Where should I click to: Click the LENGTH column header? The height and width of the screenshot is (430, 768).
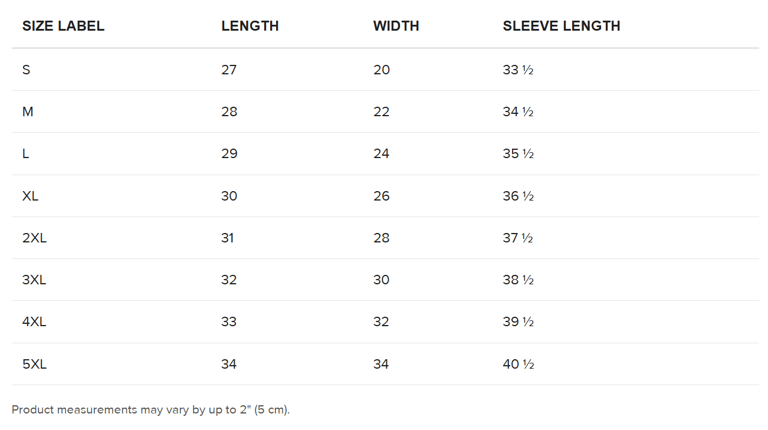tap(250, 26)
